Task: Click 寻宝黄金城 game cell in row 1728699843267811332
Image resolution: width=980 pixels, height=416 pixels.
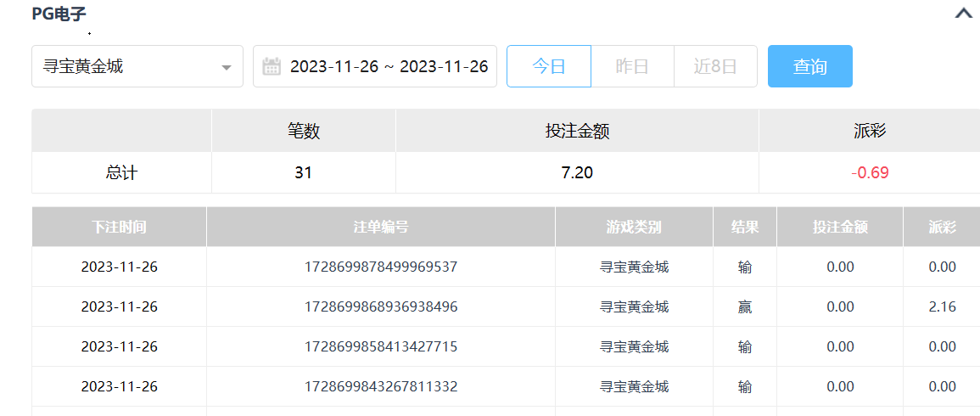Action: pyautogui.click(x=635, y=386)
